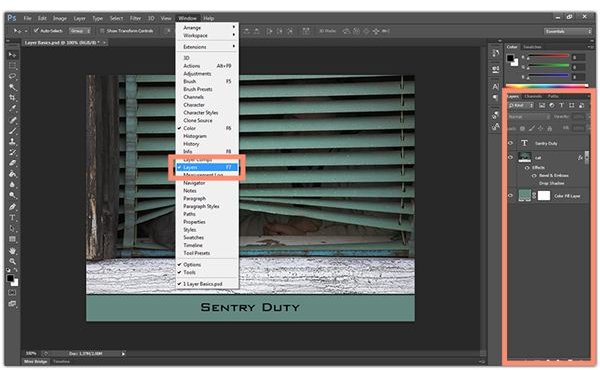The width and height of the screenshot is (600, 370).
Task: Filter layers by pixel layers icon
Action: 542,105
